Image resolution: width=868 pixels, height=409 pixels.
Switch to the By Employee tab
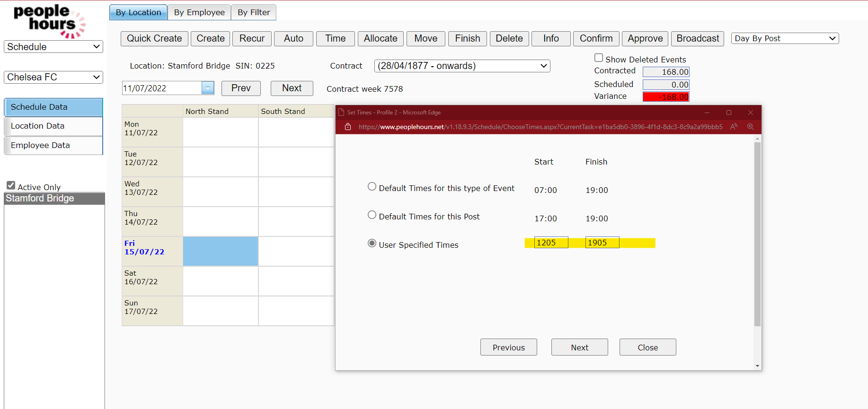tap(199, 12)
